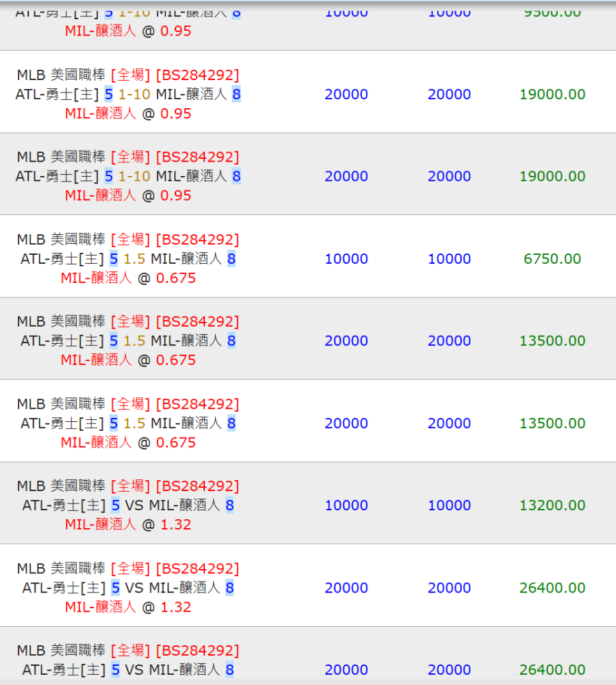616x685 pixels.
Task: Click 1.32 odds in the 13200.00 row
Action: (x=175, y=525)
